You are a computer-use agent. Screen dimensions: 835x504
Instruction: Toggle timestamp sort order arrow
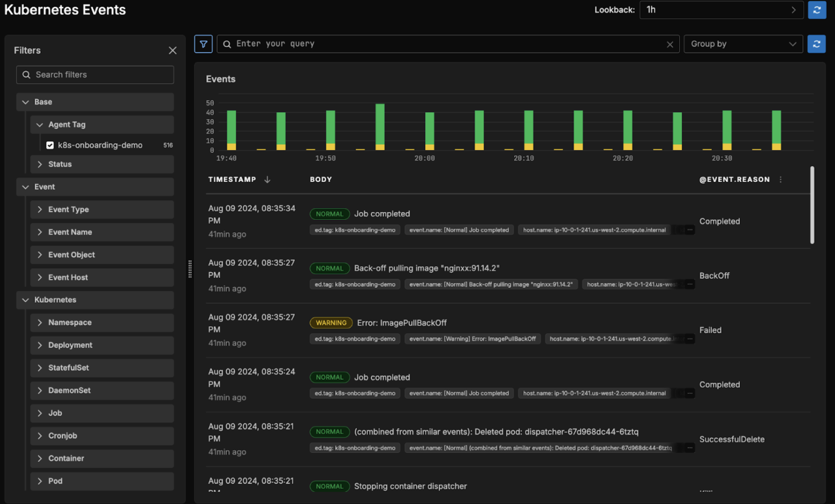[267, 179]
